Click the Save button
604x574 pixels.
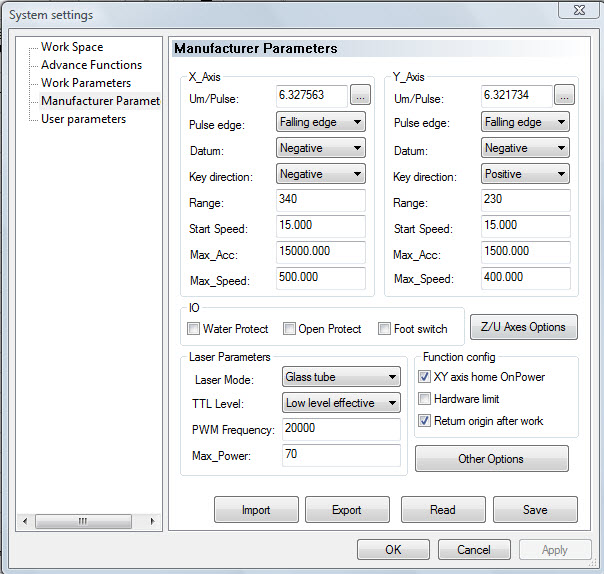[535, 510]
